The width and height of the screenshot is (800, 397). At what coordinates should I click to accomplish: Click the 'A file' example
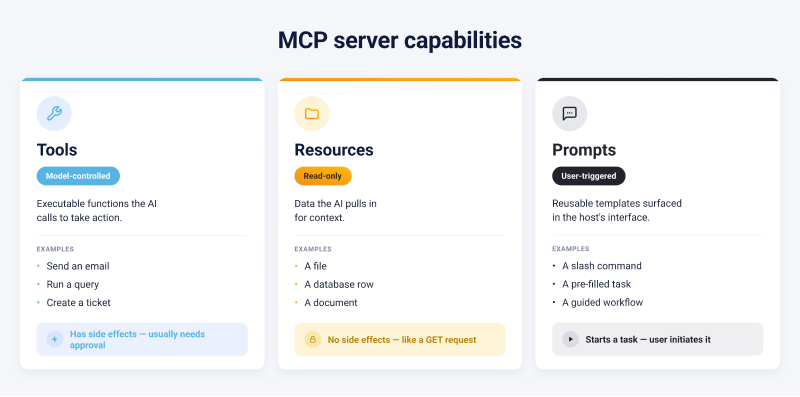pos(315,266)
